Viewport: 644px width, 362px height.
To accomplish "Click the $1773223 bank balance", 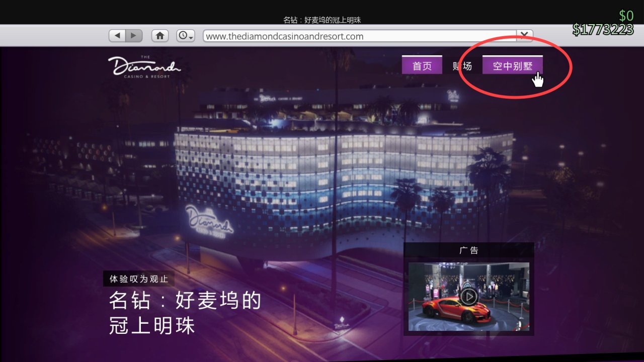I will point(603,30).
